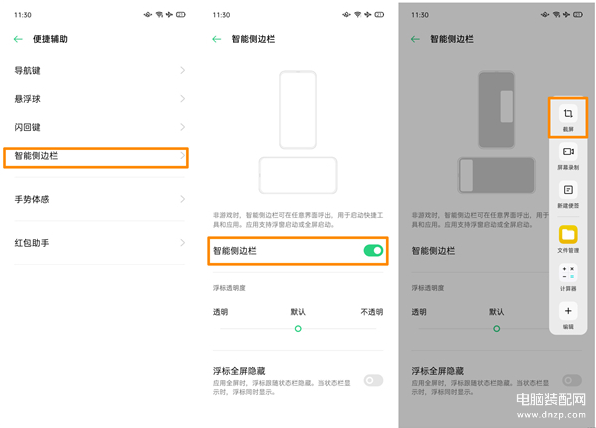Set transparency to 透明 in middle screen

click(220, 312)
